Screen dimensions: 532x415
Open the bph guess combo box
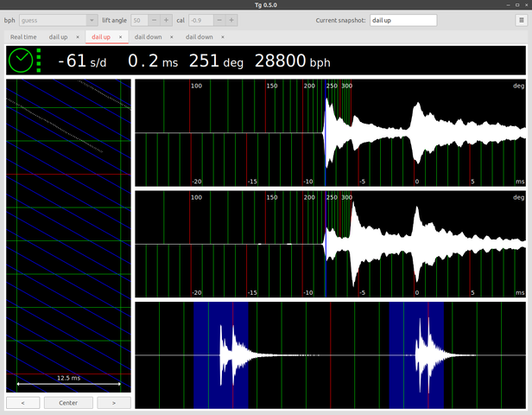[59, 21]
